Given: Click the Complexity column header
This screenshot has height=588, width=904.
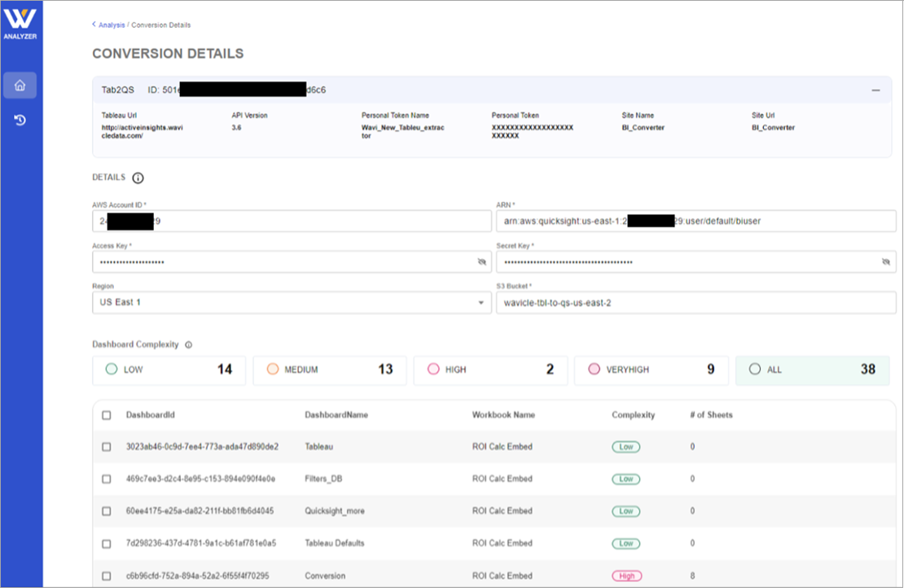Looking at the screenshot, I should coord(633,415).
